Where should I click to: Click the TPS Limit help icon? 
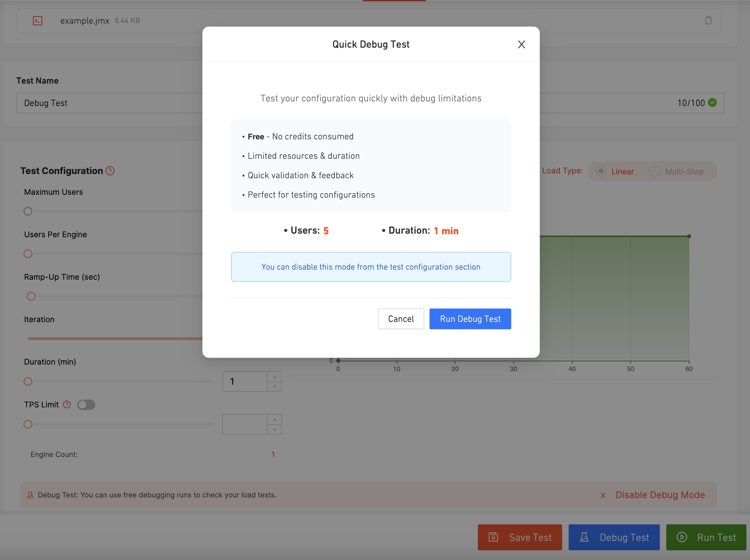(67, 404)
